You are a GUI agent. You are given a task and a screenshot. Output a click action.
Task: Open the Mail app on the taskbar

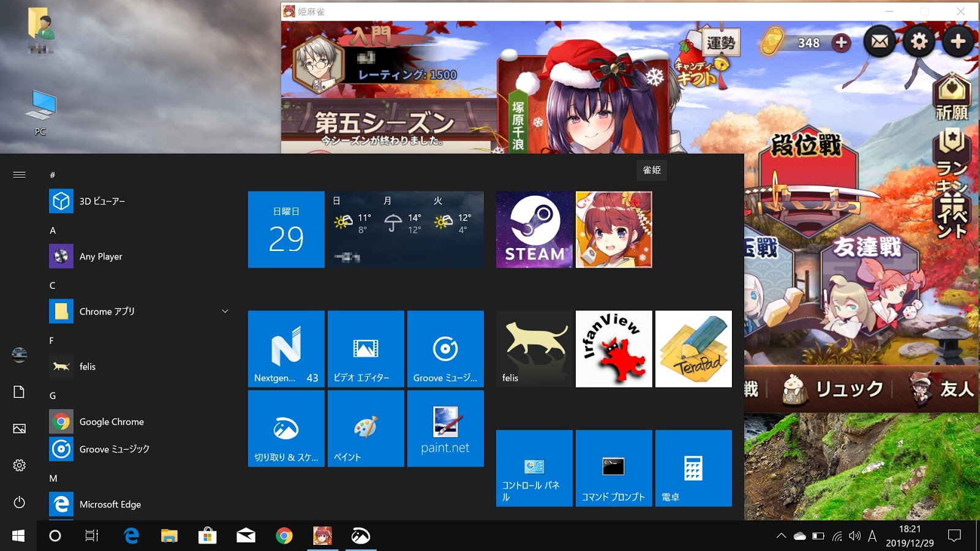[246, 536]
